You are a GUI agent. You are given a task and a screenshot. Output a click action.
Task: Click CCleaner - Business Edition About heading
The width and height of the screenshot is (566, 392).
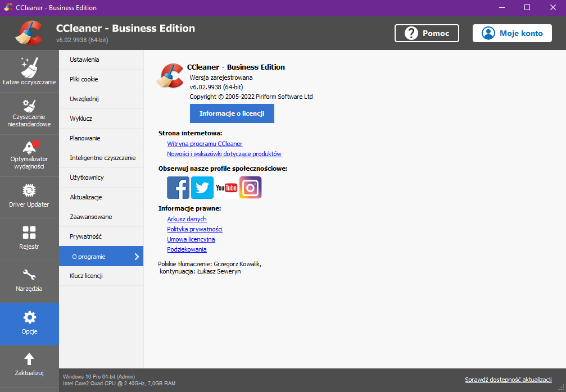pyautogui.click(x=236, y=67)
